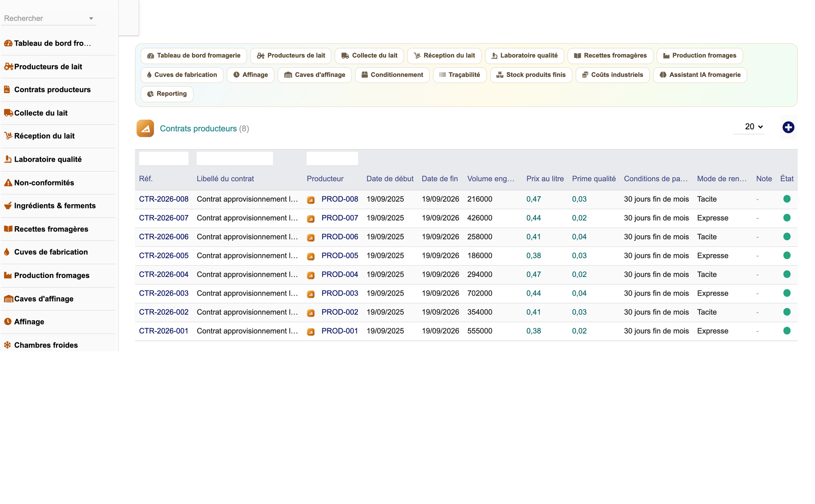This screenshot has height=504, width=815.
Task: Open producer PROD-002 link
Action: (x=340, y=312)
